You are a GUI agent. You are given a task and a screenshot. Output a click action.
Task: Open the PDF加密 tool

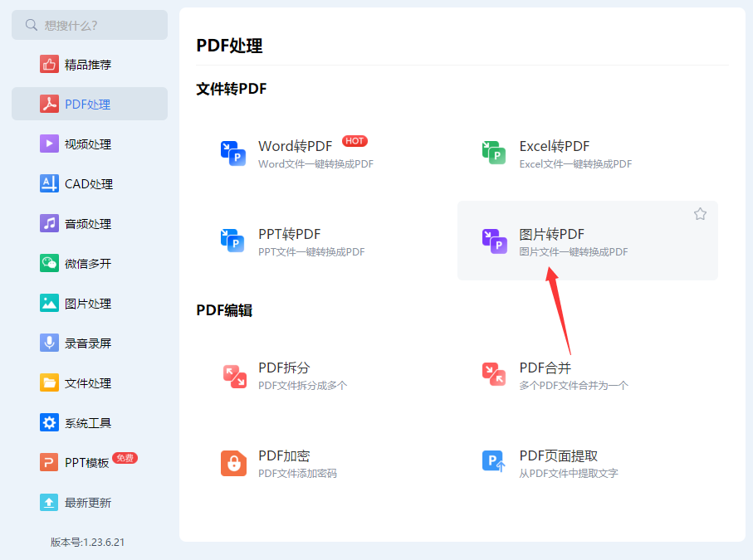(x=326, y=464)
